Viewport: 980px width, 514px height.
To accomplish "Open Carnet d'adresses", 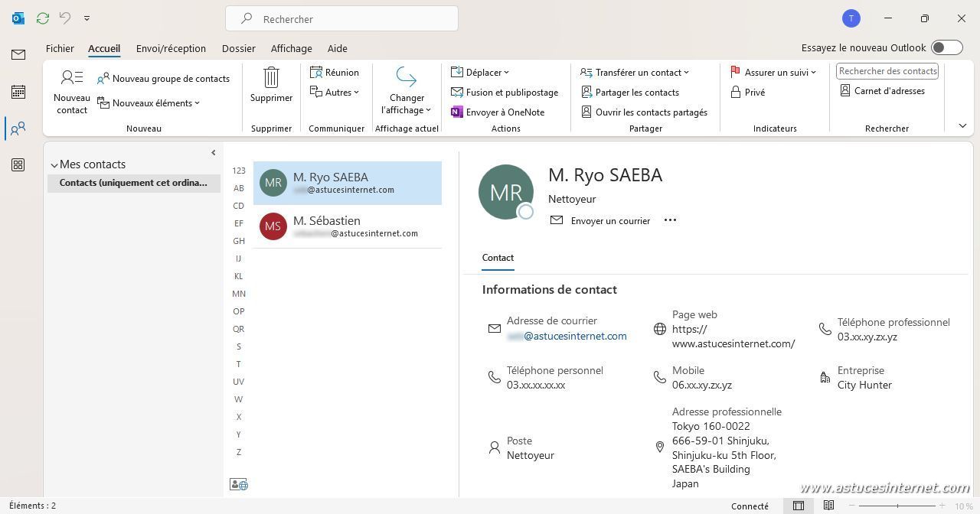I will [882, 91].
